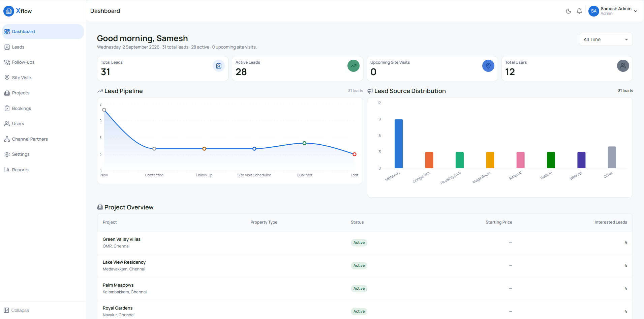Click the Property Type column header
Image resolution: width=644 pixels, height=319 pixels.
point(264,222)
